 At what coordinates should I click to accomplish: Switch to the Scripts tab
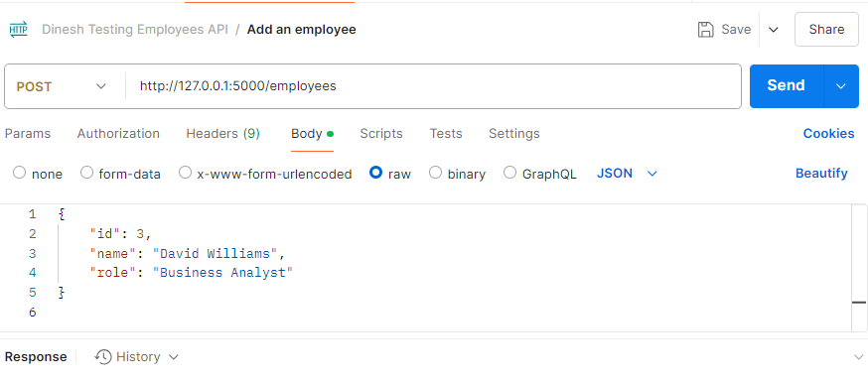[381, 134]
